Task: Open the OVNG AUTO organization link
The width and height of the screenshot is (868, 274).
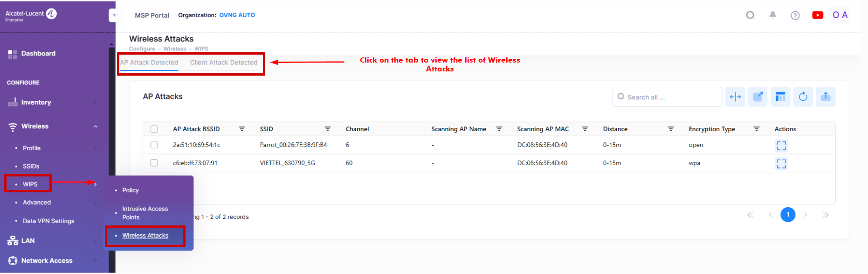Action: coord(237,15)
